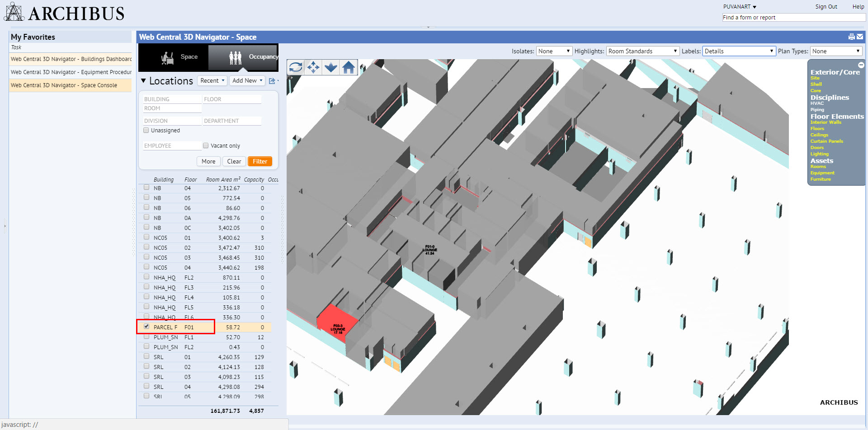Screen dimensions: 868x430
Task: Collapse the Locations section triangle
Action: click(143, 81)
